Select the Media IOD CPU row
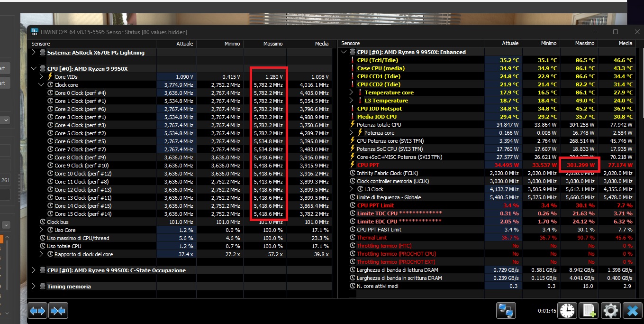Viewport: 644px width, 324px height. [487, 117]
